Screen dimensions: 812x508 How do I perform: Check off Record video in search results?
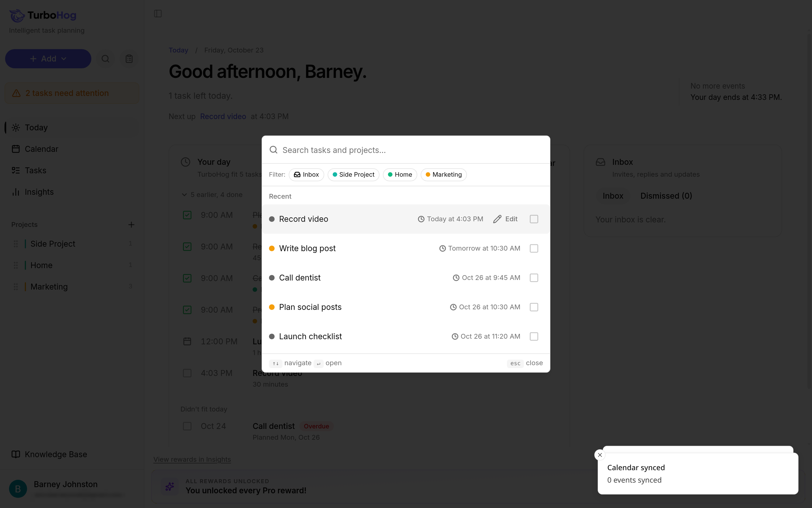coord(534,219)
